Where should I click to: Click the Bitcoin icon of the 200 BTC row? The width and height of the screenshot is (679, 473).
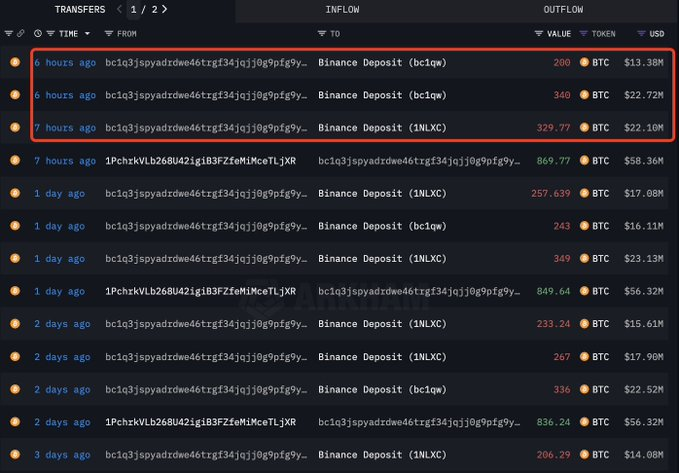click(x=15, y=62)
